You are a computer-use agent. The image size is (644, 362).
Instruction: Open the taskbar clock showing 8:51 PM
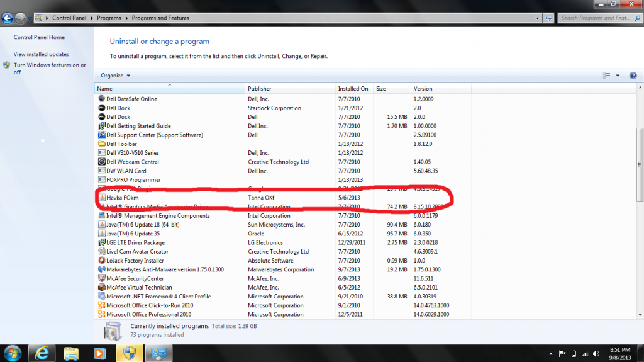pyautogui.click(x=620, y=354)
